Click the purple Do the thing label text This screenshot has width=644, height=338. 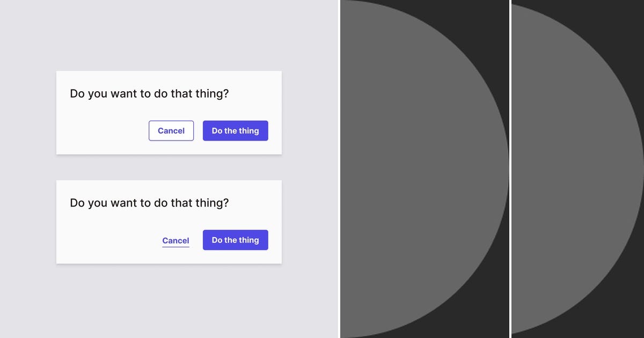click(235, 130)
